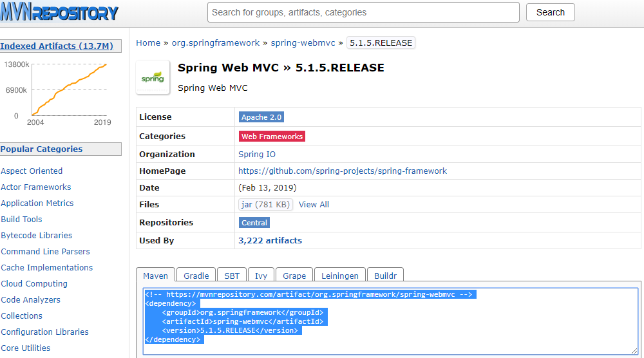Open the Cloud Computing category
This screenshot has width=644, height=358.
(34, 284)
